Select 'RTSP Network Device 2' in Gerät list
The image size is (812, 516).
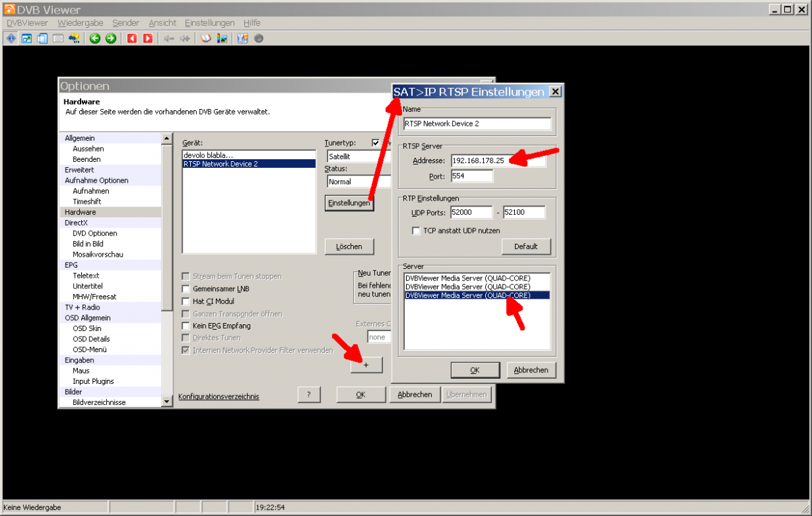(x=248, y=163)
